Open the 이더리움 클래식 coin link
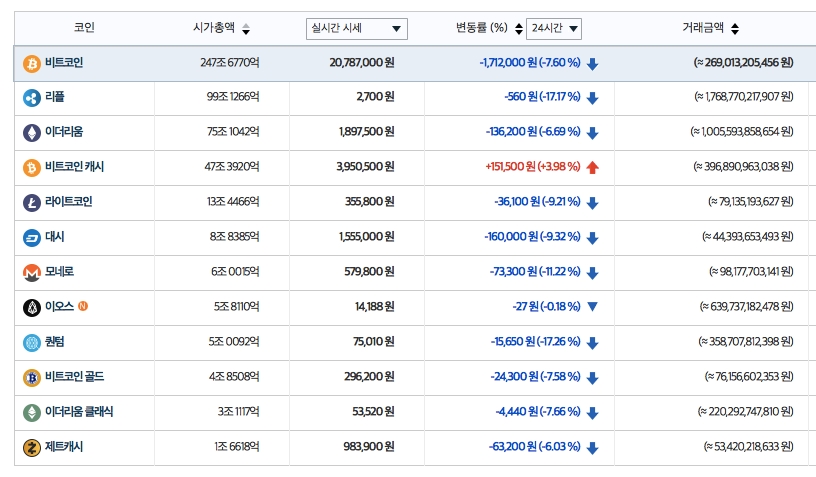The image size is (816, 477). pos(79,411)
